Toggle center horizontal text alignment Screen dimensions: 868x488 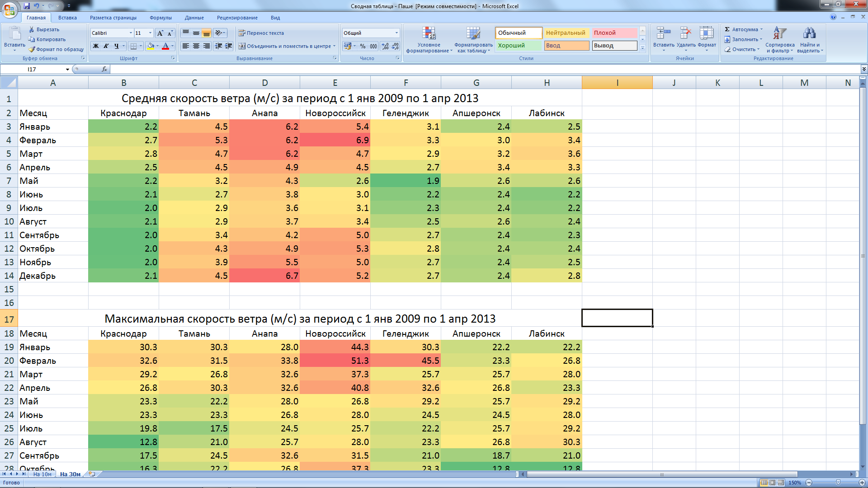tap(196, 46)
